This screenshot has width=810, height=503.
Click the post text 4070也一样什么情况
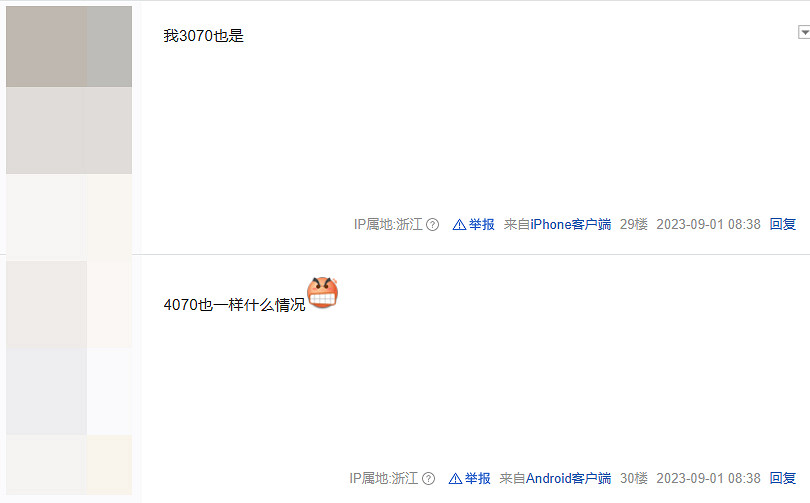point(235,305)
